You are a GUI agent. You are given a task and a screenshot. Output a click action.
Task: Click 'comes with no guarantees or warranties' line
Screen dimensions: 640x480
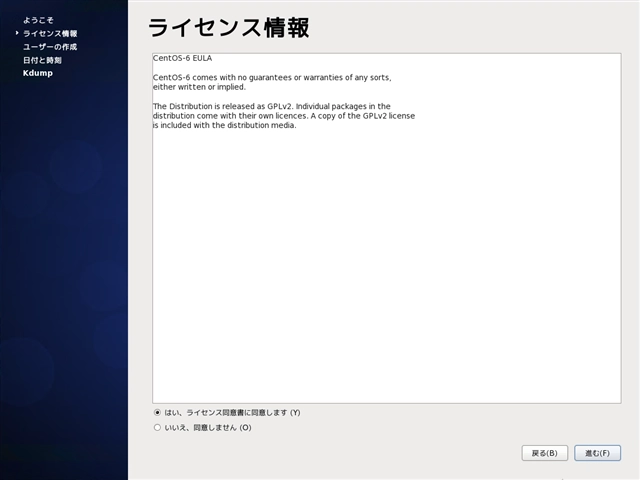272,77
